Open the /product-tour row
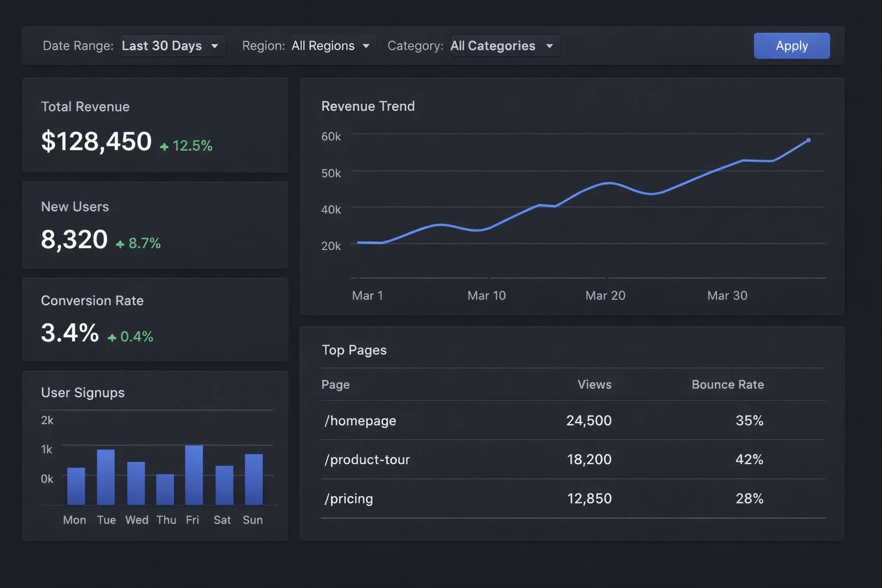The image size is (882, 588). coord(367,460)
